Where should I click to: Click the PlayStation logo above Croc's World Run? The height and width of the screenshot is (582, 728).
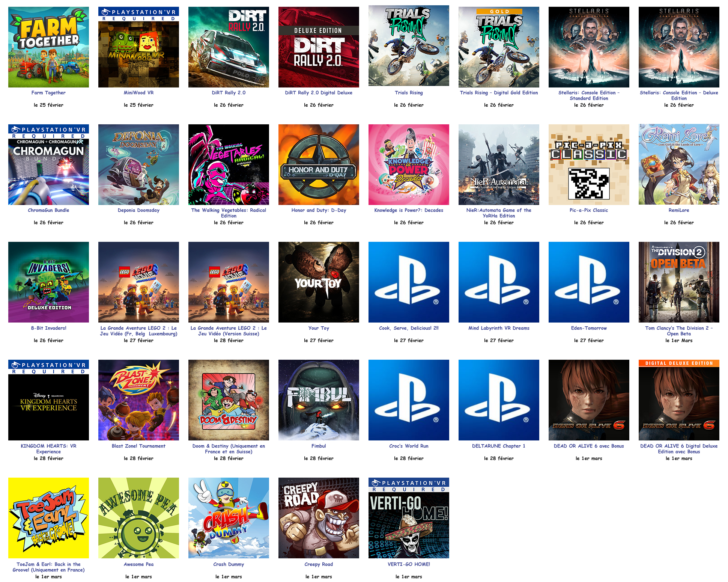pos(409,400)
